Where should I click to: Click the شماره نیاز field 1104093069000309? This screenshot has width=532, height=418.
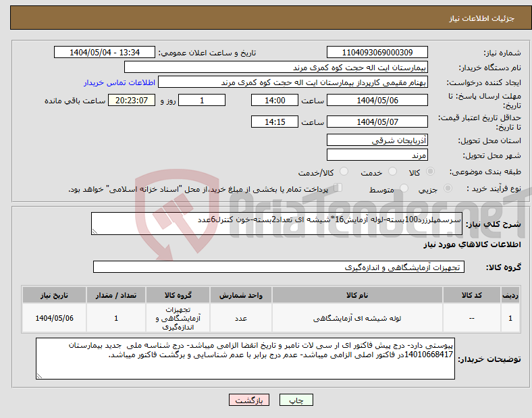377,52
